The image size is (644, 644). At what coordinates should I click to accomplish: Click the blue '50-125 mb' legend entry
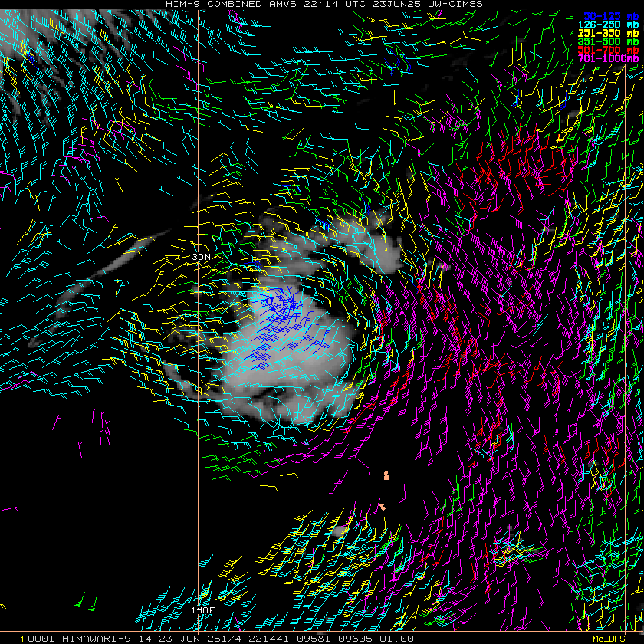[611, 16]
